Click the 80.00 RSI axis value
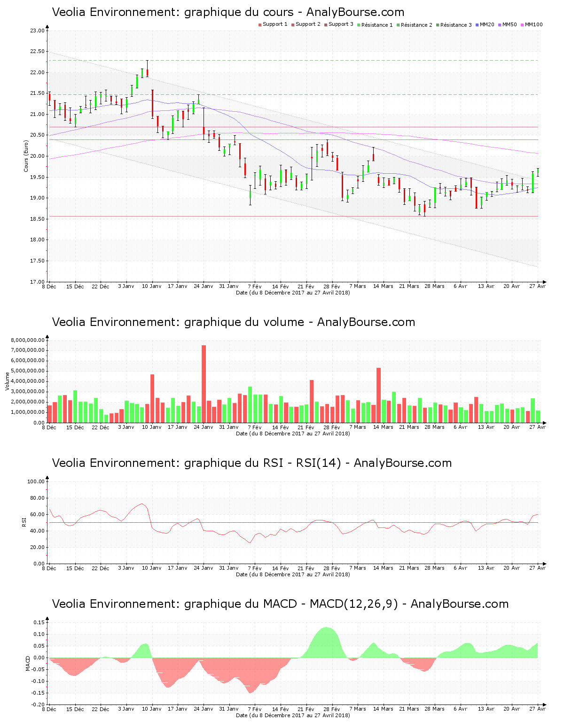This screenshot has width=564, height=728. click(38, 498)
